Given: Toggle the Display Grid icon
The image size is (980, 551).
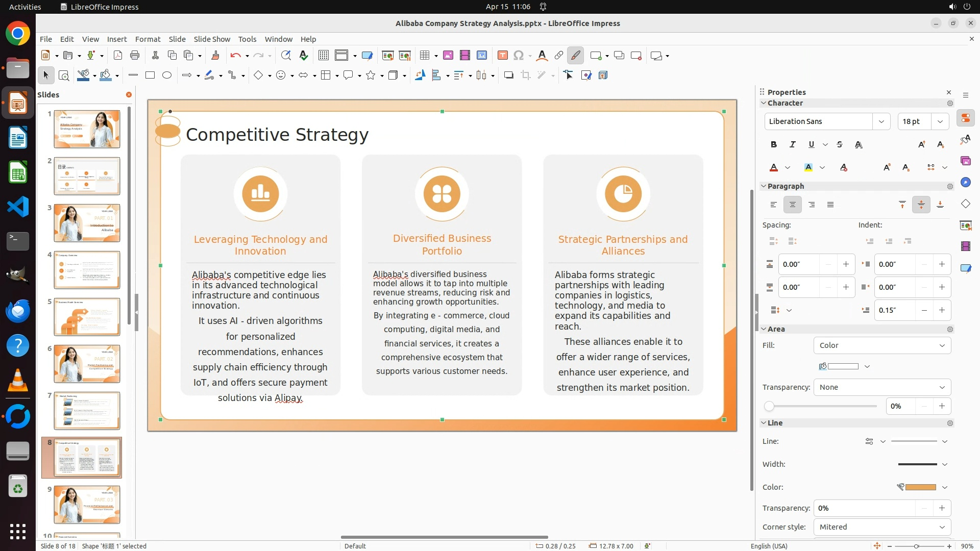Looking at the screenshot, I should [x=323, y=56].
